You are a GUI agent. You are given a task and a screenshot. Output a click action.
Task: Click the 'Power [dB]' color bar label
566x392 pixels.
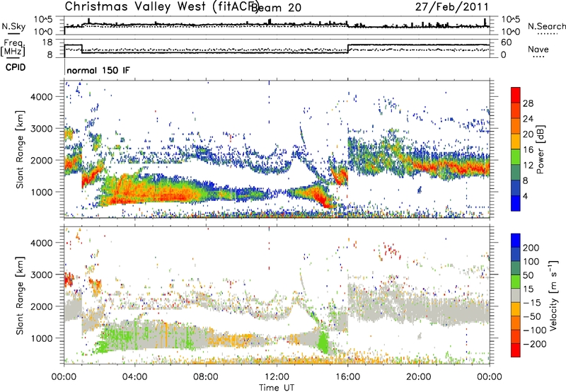click(x=541, y=149)
